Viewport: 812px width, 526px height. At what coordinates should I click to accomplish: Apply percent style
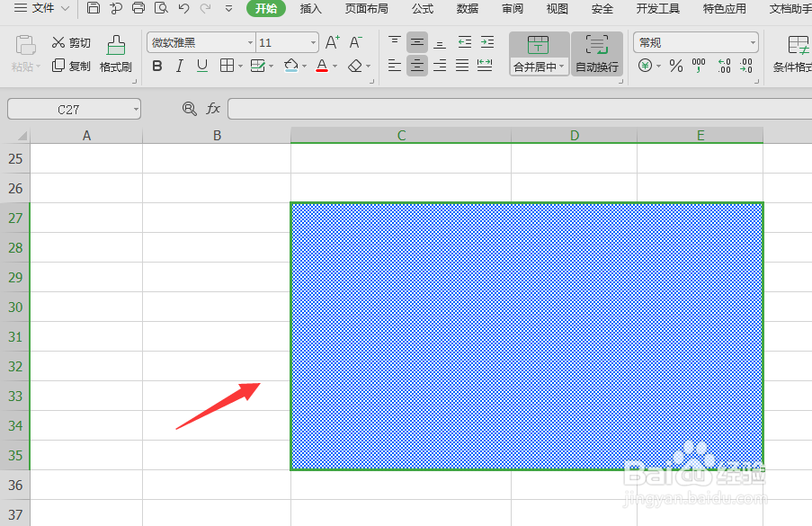(676, 66)
